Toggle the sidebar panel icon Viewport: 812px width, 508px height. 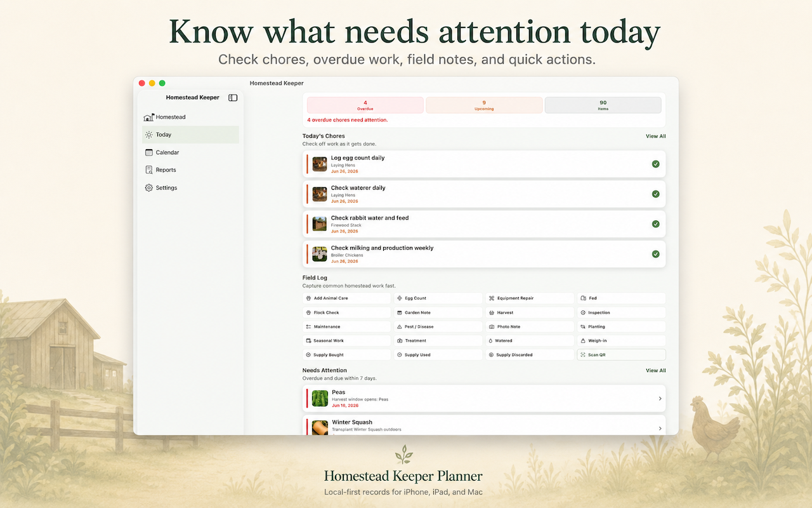coord(233,98)
